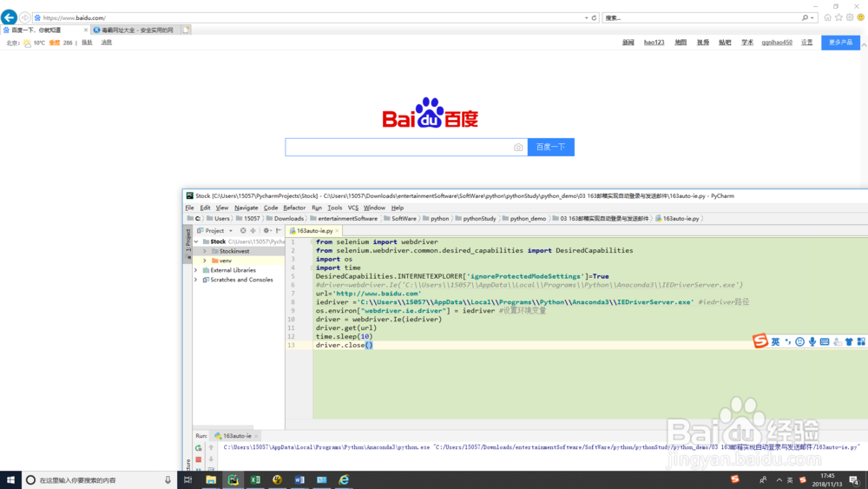This screenshot has width=868, height=489.
Task: Open PyCharm File menu
Action: pos(190,208)
